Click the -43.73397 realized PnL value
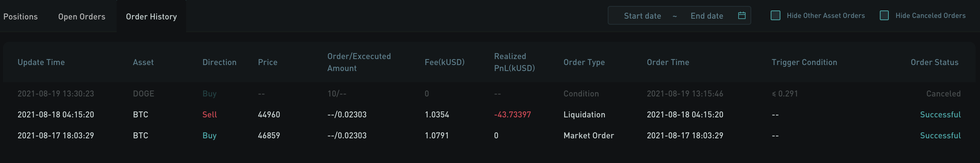 click(x=512, y=115)
